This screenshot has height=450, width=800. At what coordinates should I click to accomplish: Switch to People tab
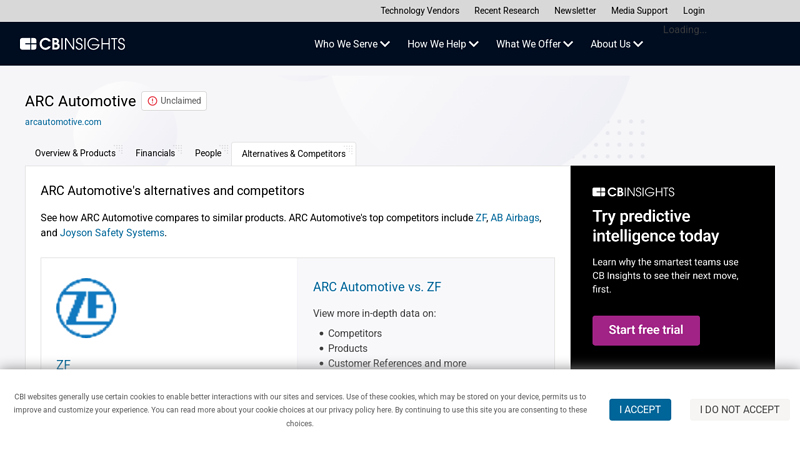click(x=208, y=153)
